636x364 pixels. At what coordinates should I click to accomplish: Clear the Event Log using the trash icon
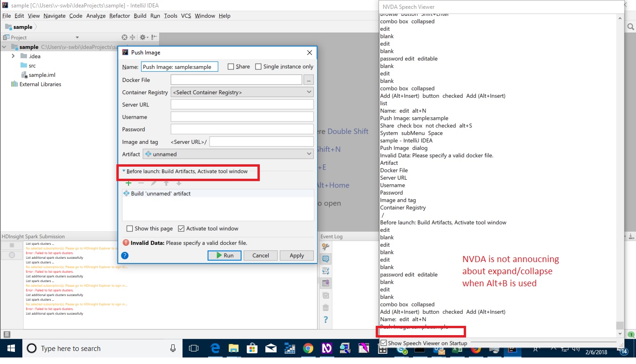coord(325,307)
